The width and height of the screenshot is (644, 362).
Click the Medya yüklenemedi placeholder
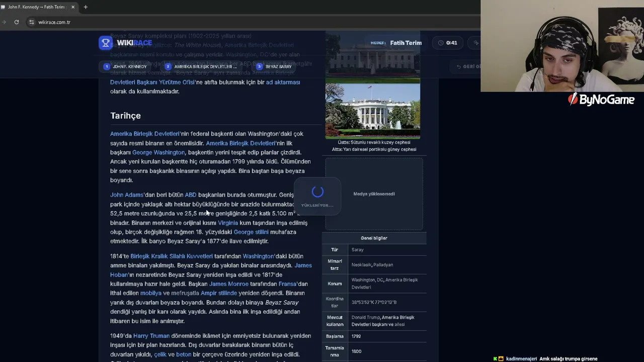point(374,194)
